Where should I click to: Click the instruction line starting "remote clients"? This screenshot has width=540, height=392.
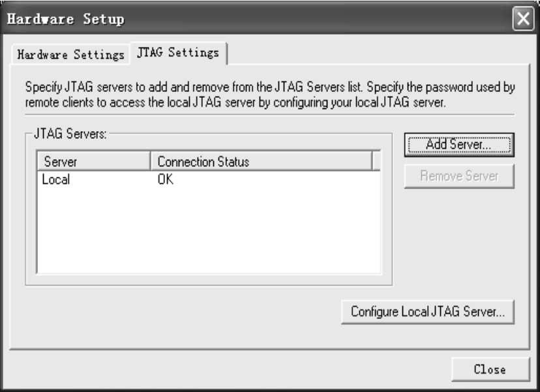pyautogui.click(x=235, y=102)
